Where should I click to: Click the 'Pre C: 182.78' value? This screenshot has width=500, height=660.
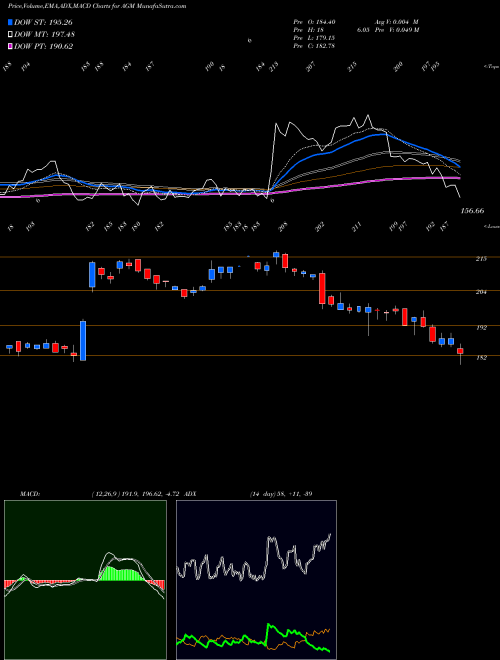pyautogui.click(x=314, y=46)
